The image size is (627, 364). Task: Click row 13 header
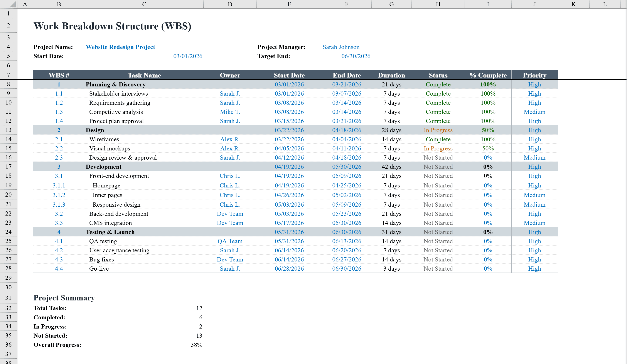[8, 130]
